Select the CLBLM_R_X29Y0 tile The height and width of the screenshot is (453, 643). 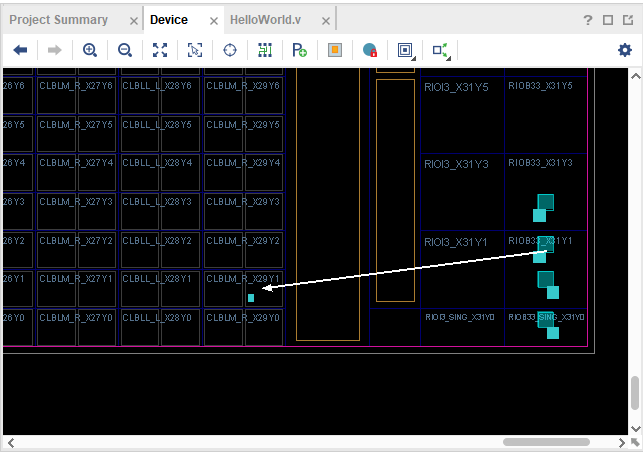tap(243, 327)
